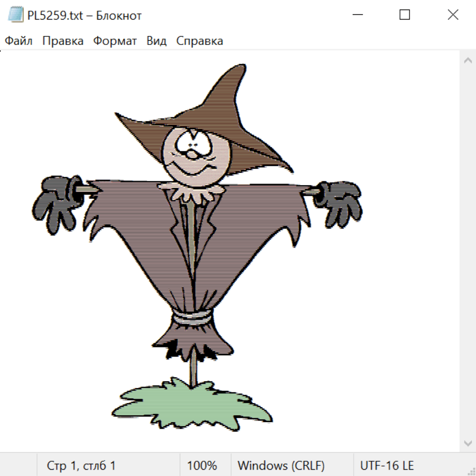Viewport: 476px width, 476px height.
Task: Open the Файл menu
Action: (x=19, y=41)
